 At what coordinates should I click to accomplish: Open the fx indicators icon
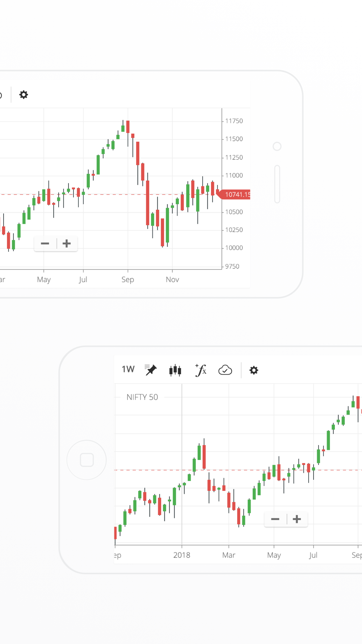pos(201,370)
